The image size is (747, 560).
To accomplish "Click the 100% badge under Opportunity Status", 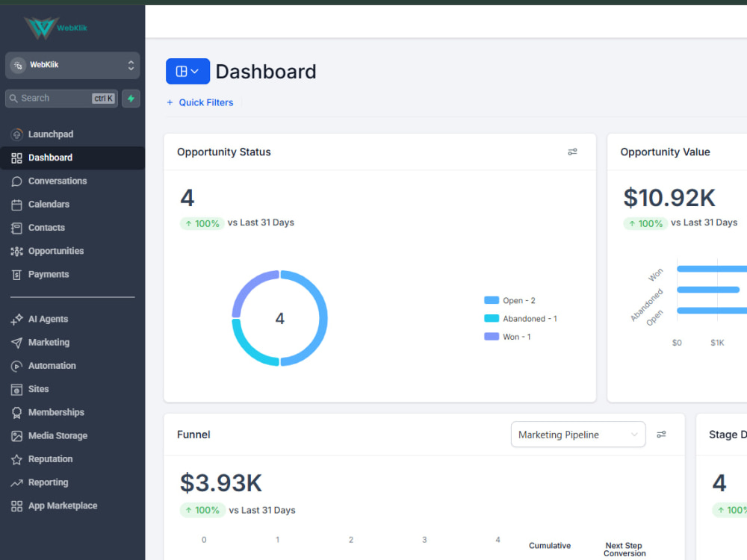I will click(202, 223).
